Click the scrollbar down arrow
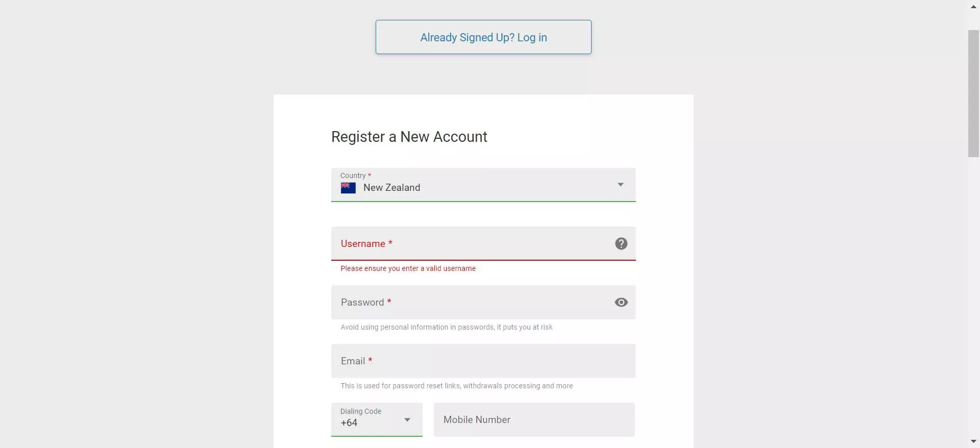This screenshot has height=448, width=980. coord(973,441)
